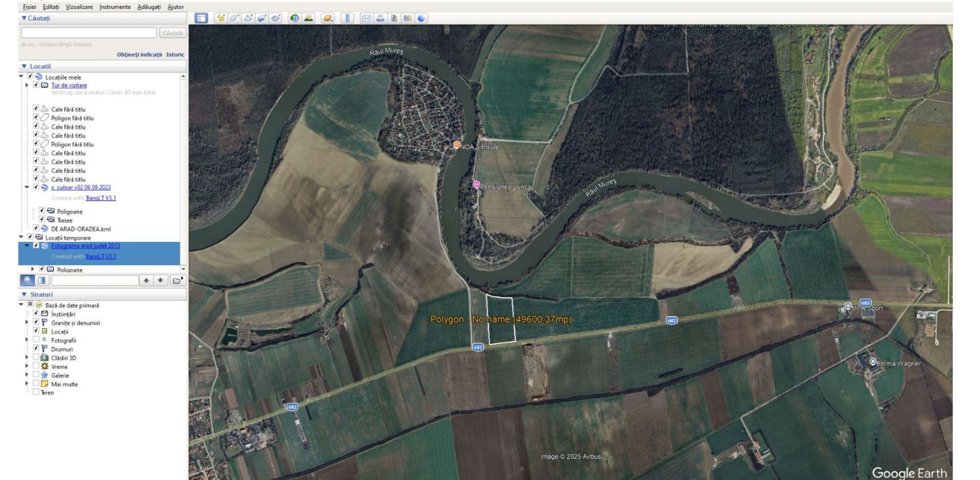Click the add folder icon in Places
This screenshot has width=980, height=480.
(x=177, y=280)
